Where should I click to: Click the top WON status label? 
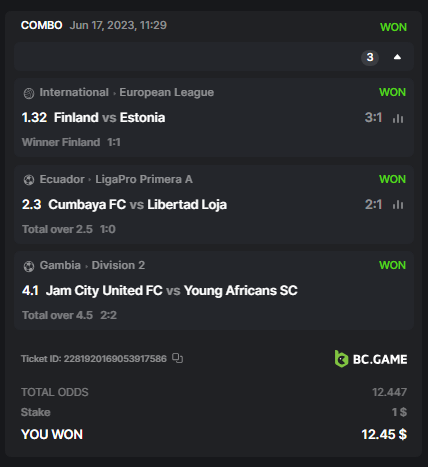393,27
